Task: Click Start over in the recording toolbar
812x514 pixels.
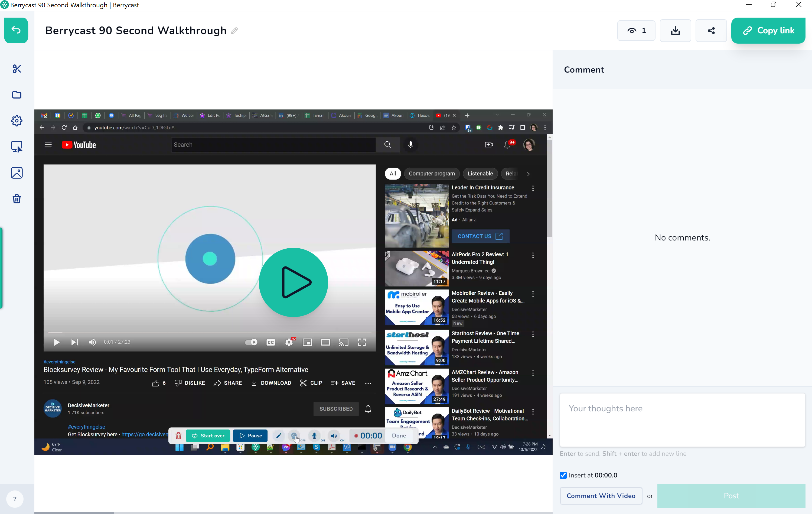Action: 208,436
